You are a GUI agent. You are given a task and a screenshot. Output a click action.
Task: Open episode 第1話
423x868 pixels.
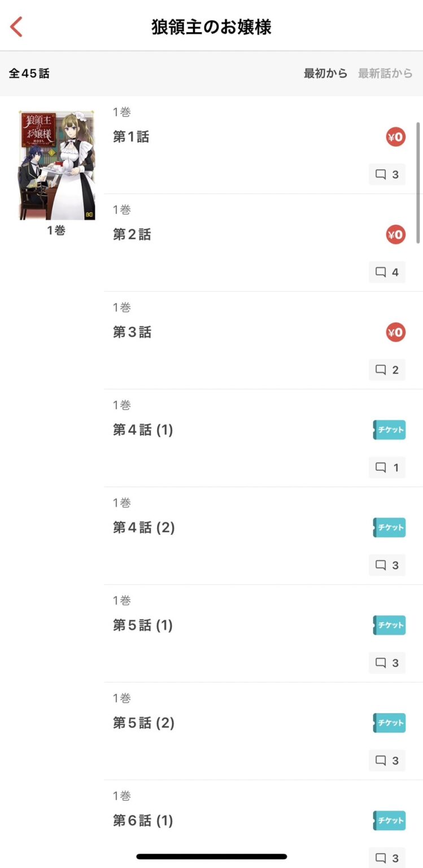click(131, 137)
